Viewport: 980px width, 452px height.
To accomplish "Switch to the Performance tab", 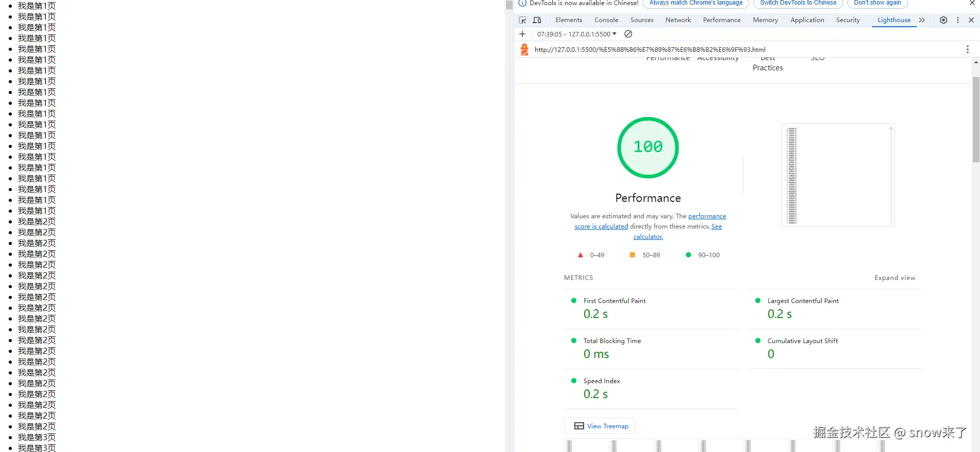I will click(721, 20).
